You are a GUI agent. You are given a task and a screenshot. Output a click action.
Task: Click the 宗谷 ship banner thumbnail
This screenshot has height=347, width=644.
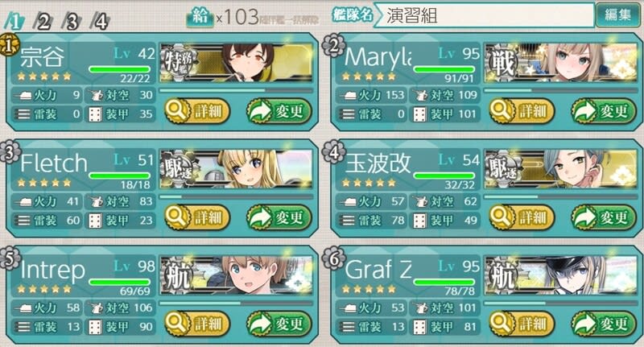tap(237, 63)
